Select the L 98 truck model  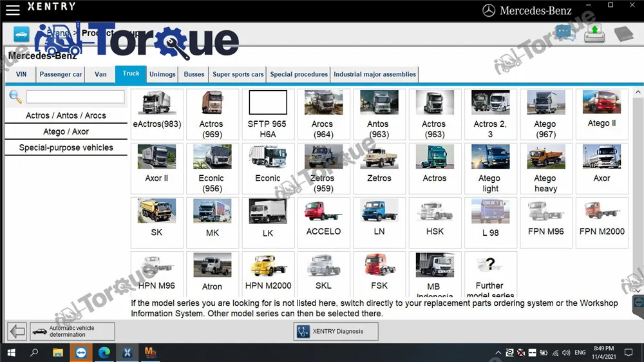(490, 222)
